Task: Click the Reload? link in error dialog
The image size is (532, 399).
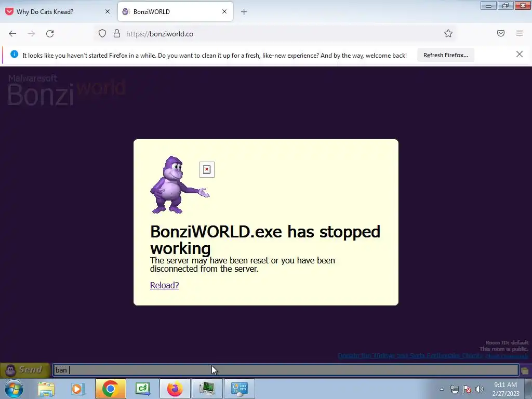Action: click(164, 285)
